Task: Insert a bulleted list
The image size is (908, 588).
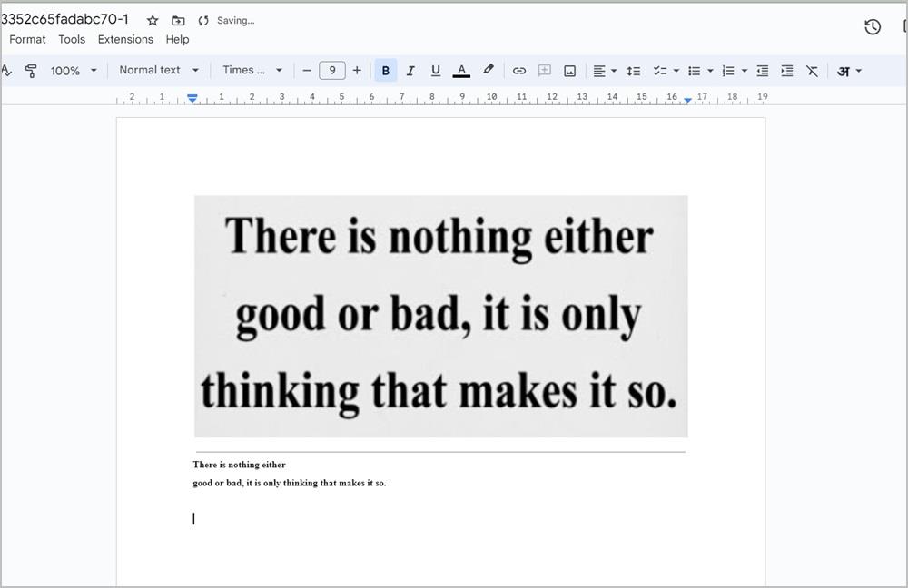Action: [694, 71]
